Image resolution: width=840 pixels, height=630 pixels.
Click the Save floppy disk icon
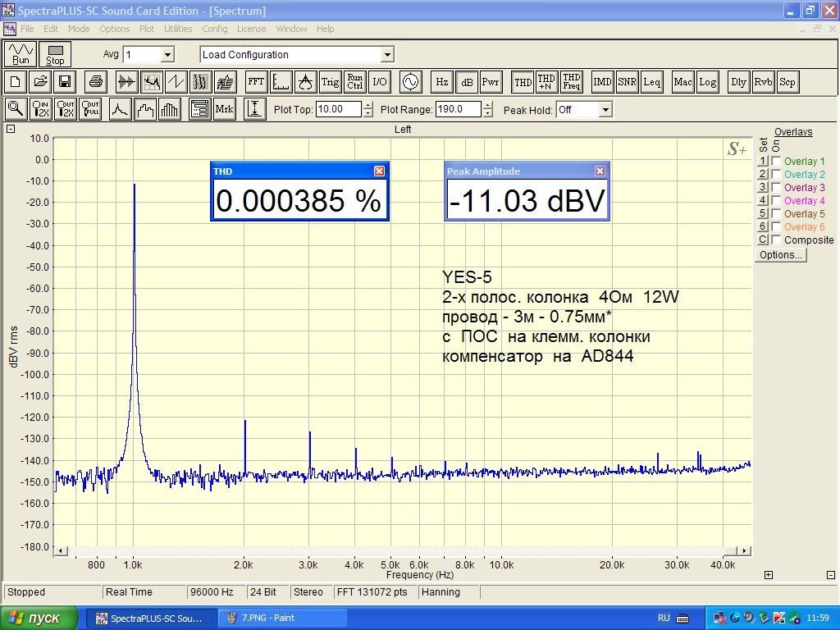[x=64, y=82]
